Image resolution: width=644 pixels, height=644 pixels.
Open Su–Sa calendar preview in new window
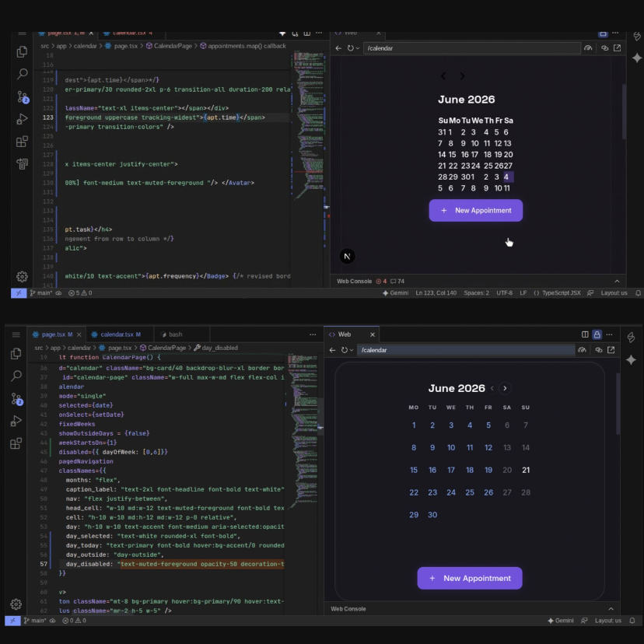(618, 48)
